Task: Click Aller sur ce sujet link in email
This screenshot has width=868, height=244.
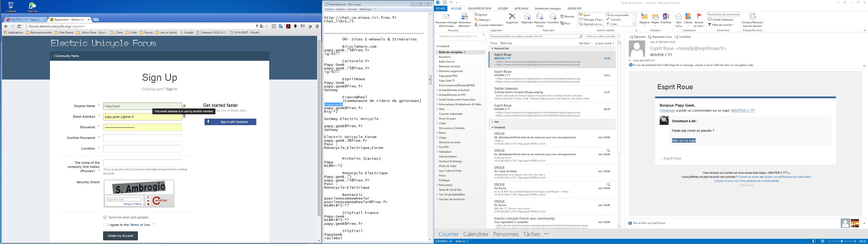Action: coord(684,141)
